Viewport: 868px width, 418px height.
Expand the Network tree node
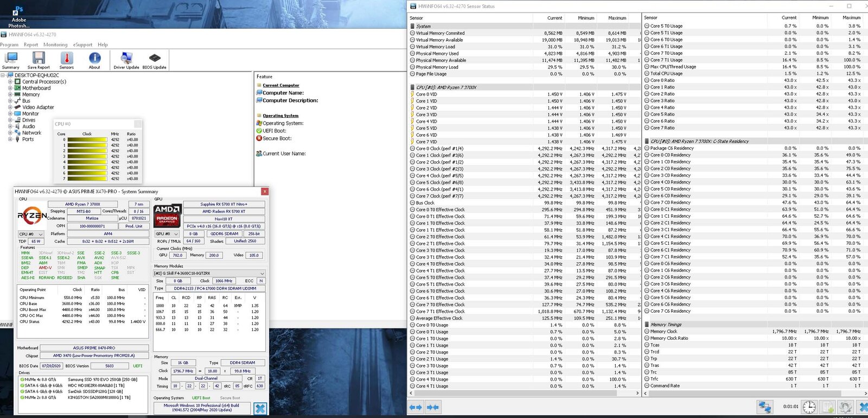point(10,133)
